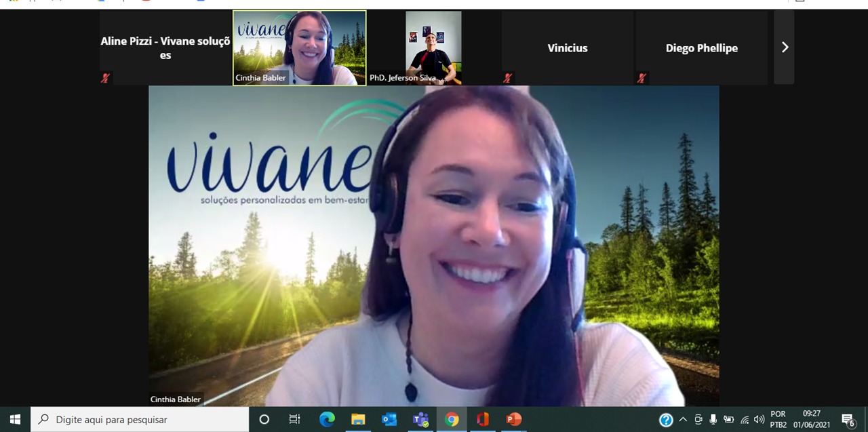
Task: Click muted mic icon on Diego Phellipe tile
Action: 642,78
